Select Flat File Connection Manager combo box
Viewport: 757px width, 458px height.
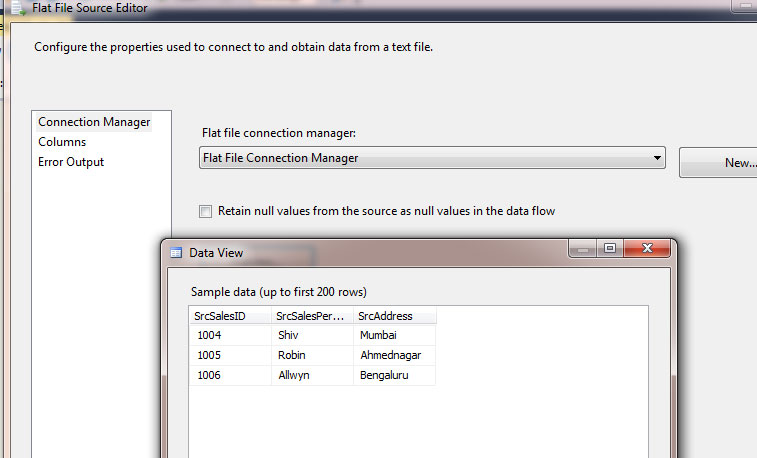pyautogui.click(x=432, y=158)
